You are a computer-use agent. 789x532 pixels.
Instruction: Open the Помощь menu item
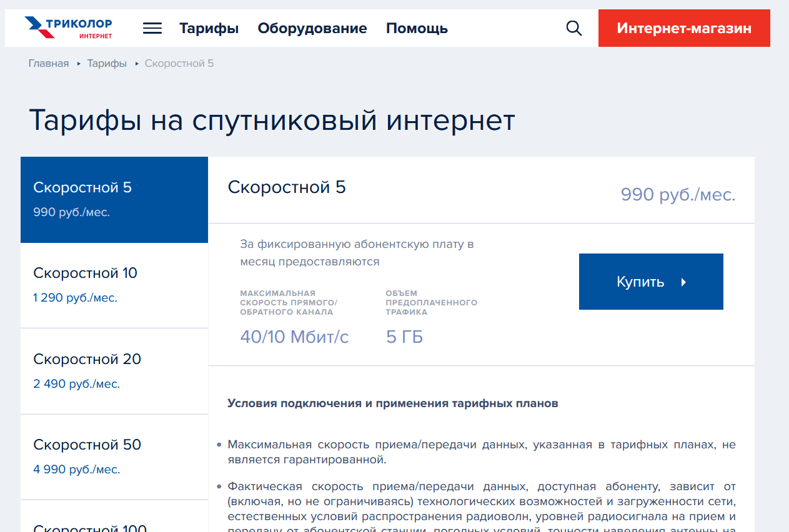(x=417, y=28)
